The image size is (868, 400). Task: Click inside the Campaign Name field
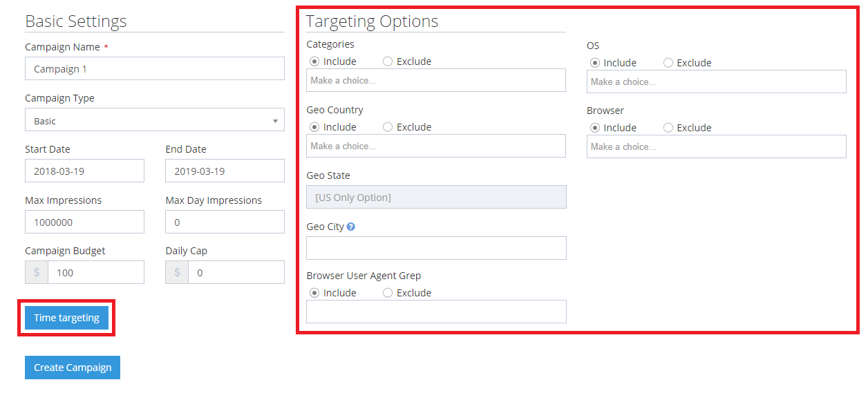tap(154, 68)
